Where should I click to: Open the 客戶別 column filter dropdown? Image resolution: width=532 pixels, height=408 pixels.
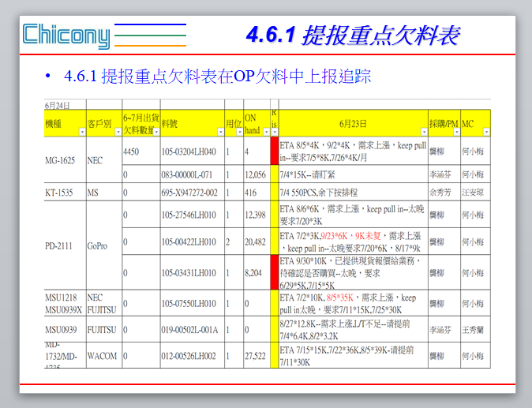(117, 130)
